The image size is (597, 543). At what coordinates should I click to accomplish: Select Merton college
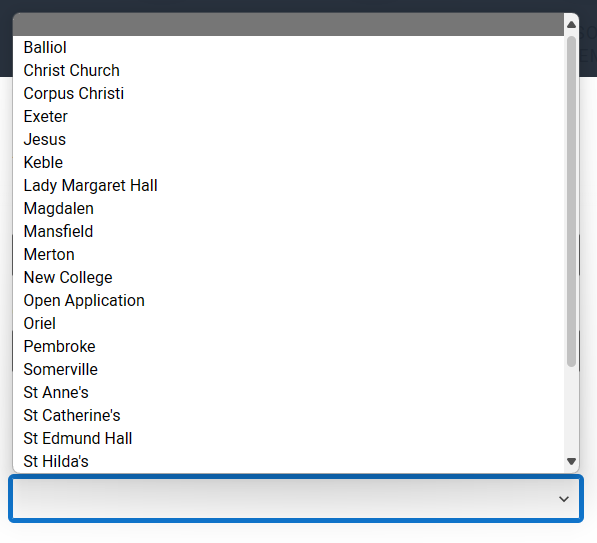pyautogui.click(x=288, y=254)
